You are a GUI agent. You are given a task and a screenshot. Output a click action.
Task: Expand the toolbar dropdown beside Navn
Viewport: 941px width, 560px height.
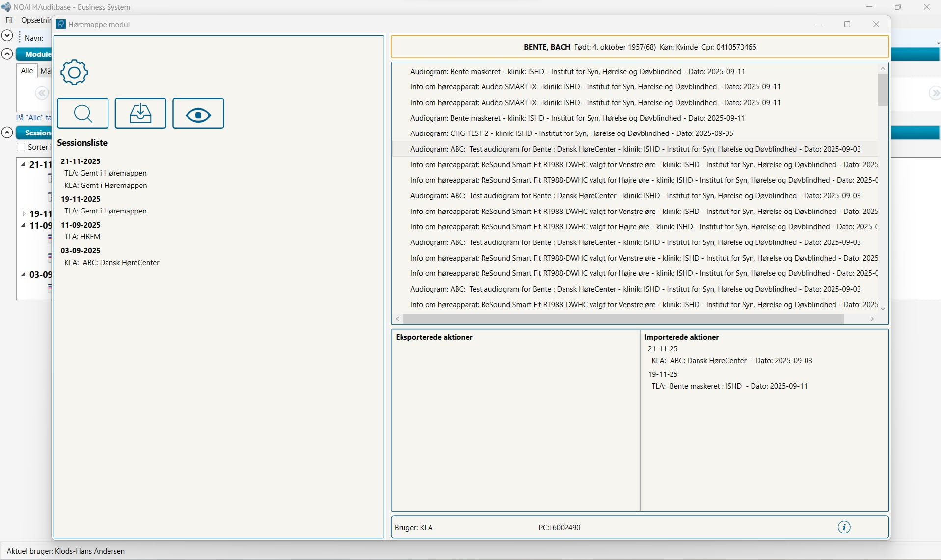[x=7, y=35]
